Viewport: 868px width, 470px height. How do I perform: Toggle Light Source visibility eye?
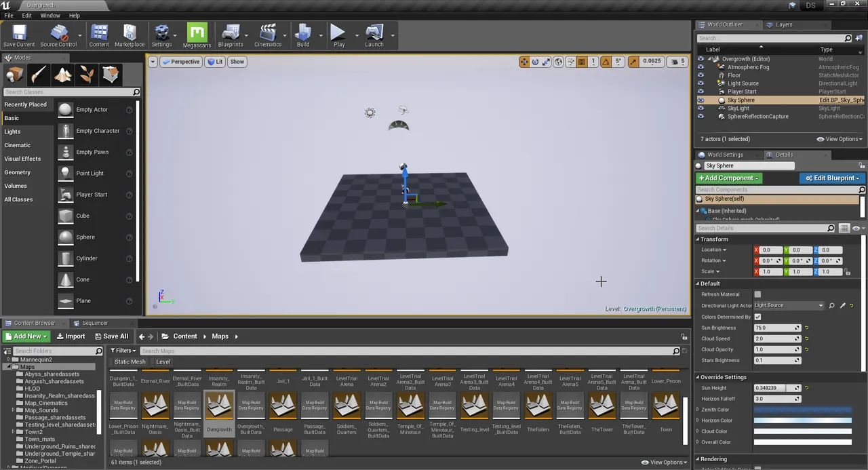701,83
